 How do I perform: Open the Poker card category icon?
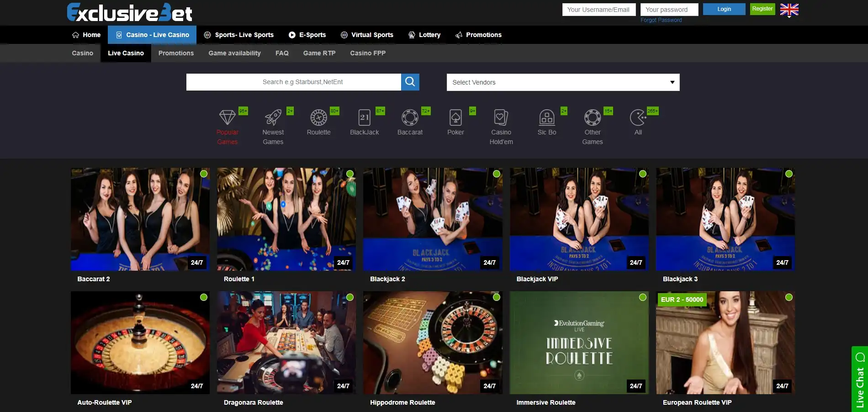[455, 118]
